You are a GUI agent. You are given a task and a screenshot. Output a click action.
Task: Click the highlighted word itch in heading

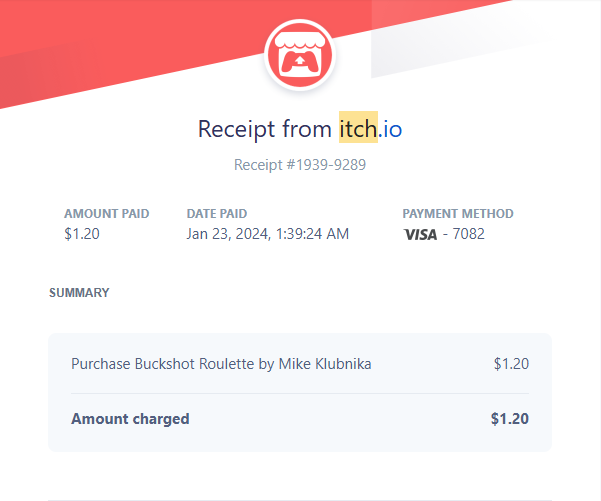(x=358, y=128)
